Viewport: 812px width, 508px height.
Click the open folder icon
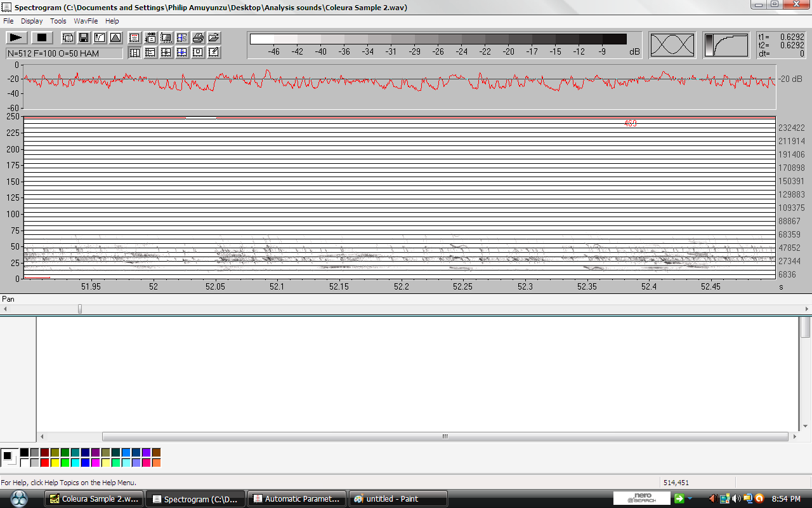[x=214, y=37]
